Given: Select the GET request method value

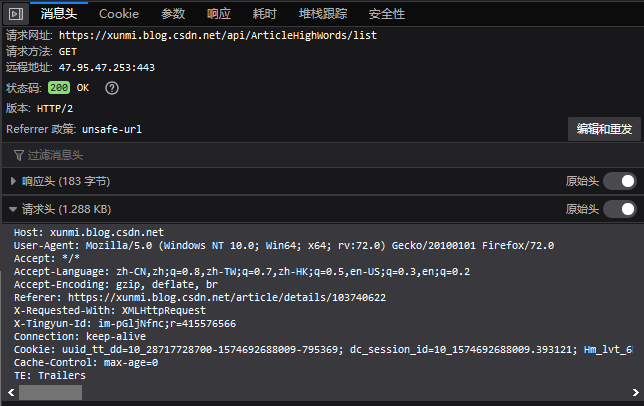Looking at the screenshot, I should tap(68, 52).
